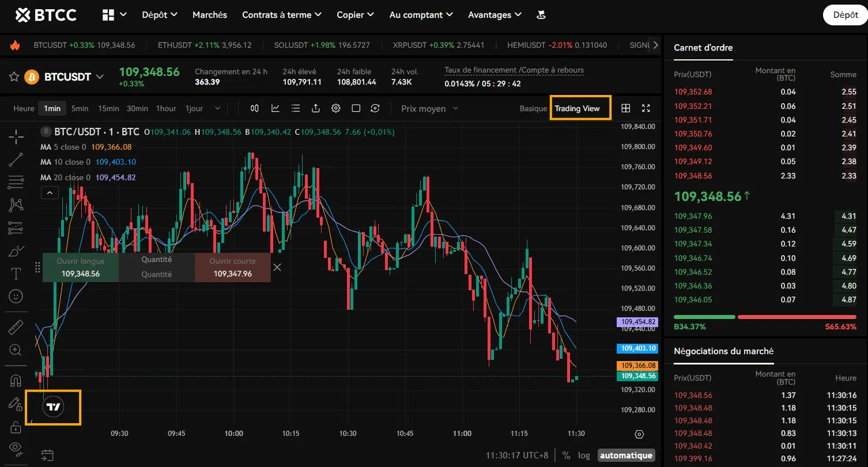Image resolution: width=868 pixels, height=467 pixels.
Task: Take a chart snapshot with the share icon
Action: 315,108
